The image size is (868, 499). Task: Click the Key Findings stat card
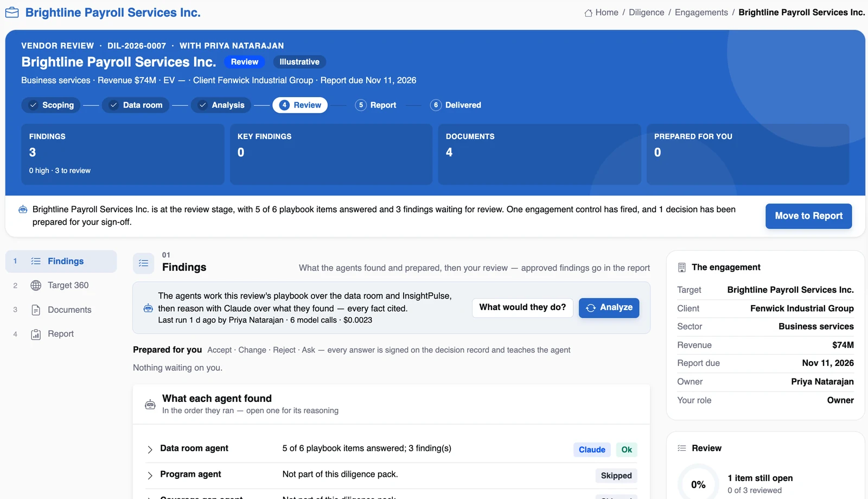pyautogui.click(x=331, y=154)
